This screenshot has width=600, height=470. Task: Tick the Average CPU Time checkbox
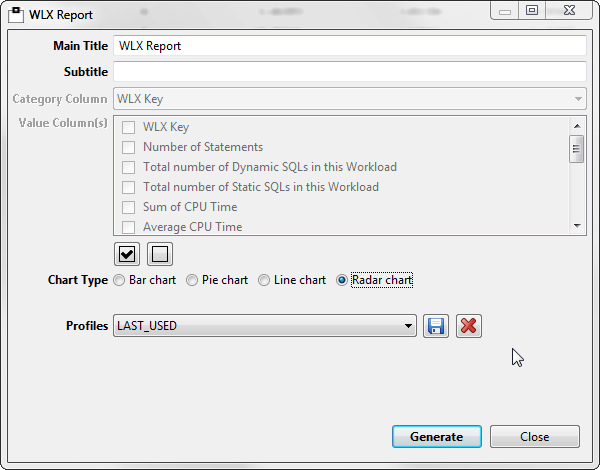point(129,227)
